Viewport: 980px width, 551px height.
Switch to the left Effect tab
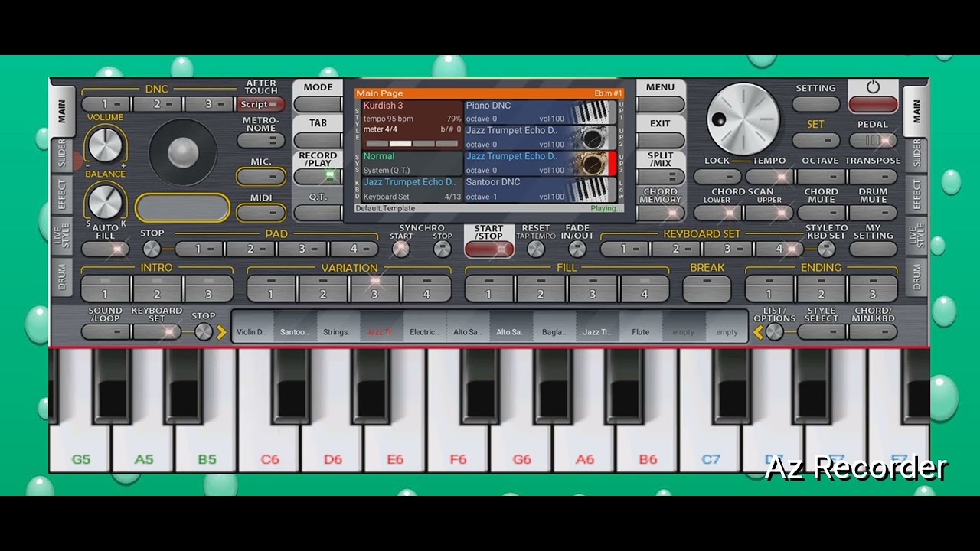(x=62, y=194)
